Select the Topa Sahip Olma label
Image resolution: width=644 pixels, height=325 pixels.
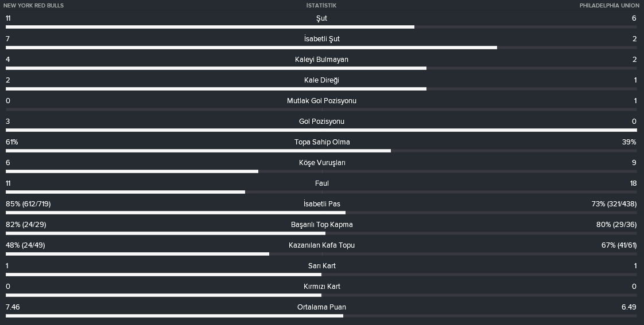322,142
